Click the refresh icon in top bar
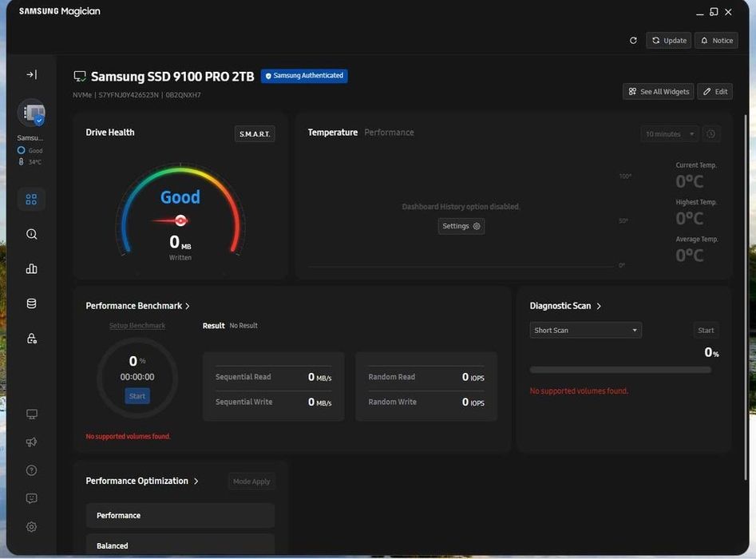Screen dimensions: 756x559 633,41
